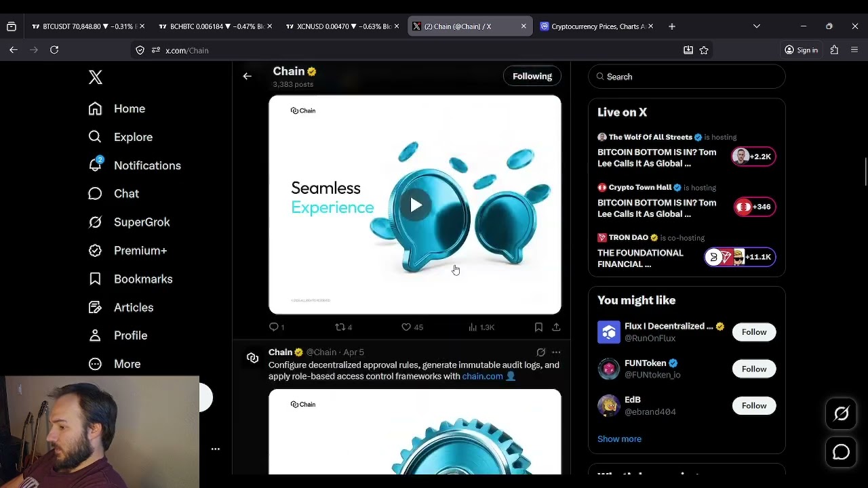Viewport: 868px width, 488px height.
Task: Click the Chain avatar on Apr 5 post
Action: 253,358
